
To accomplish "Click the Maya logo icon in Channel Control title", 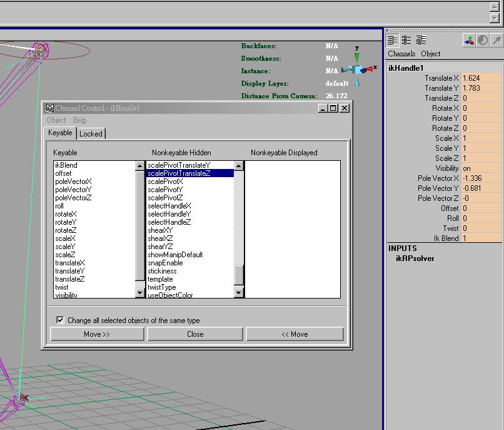I will (x=49, y=108).
